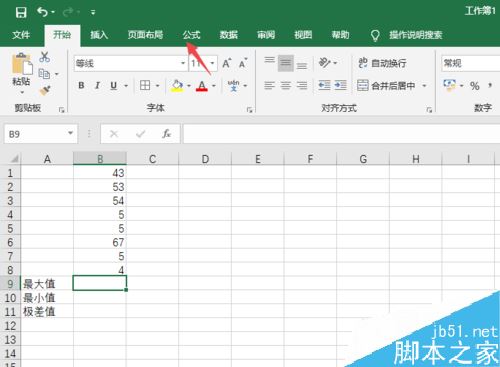This screenshot has height=367, width=500.
Task: Click the Decrease Indent icon
Action: pos(324,86)
